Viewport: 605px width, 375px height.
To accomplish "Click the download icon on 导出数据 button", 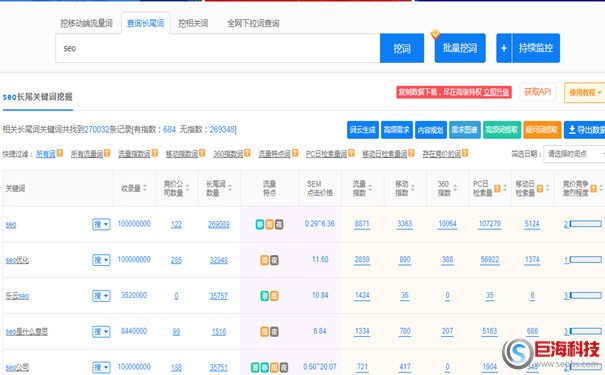I will [x=572, y=130].
